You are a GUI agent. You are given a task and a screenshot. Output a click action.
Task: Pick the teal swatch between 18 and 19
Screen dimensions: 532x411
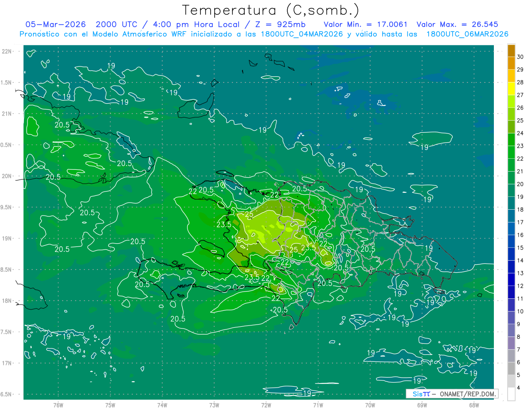click(511, 203)
